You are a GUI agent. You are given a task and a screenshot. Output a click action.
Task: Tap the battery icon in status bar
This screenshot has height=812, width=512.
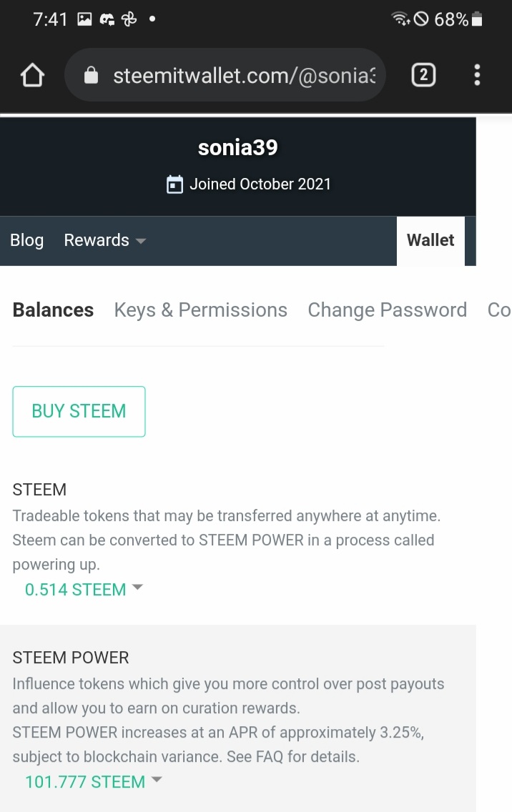477,19
